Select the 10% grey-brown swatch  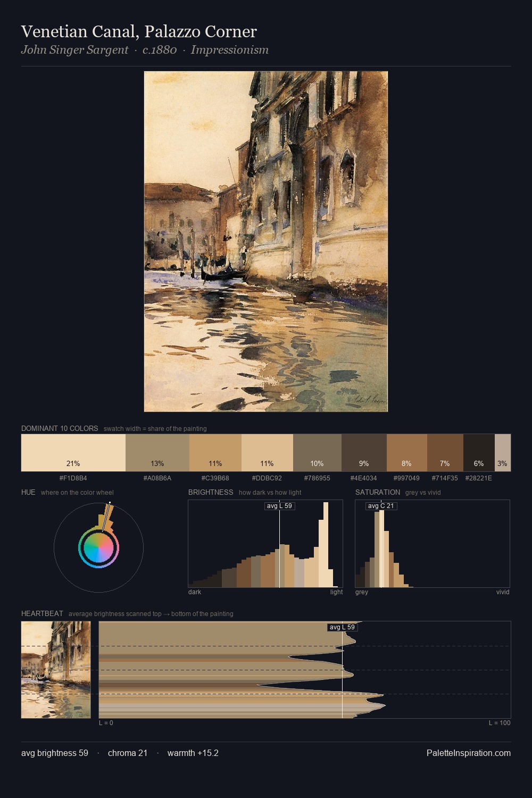[317, 453]
